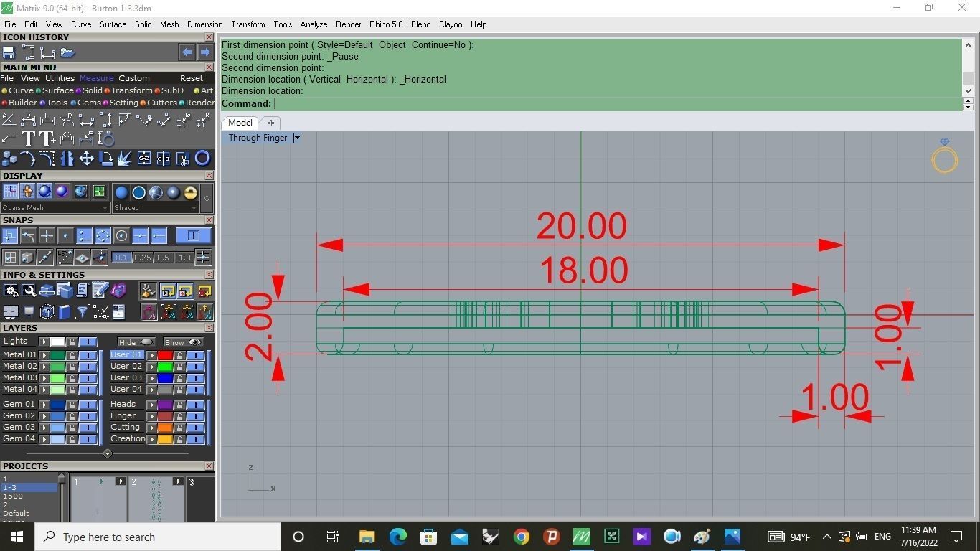Screen dimensions: 980x551
Task: Expand the Lights layer arrow
Action: [44, 342]
